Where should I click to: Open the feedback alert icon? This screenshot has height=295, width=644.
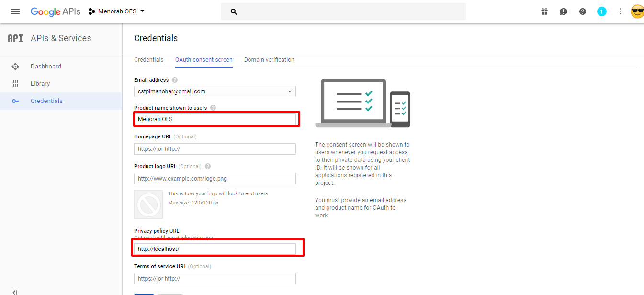pyautogui.click(x=564, y=11)
